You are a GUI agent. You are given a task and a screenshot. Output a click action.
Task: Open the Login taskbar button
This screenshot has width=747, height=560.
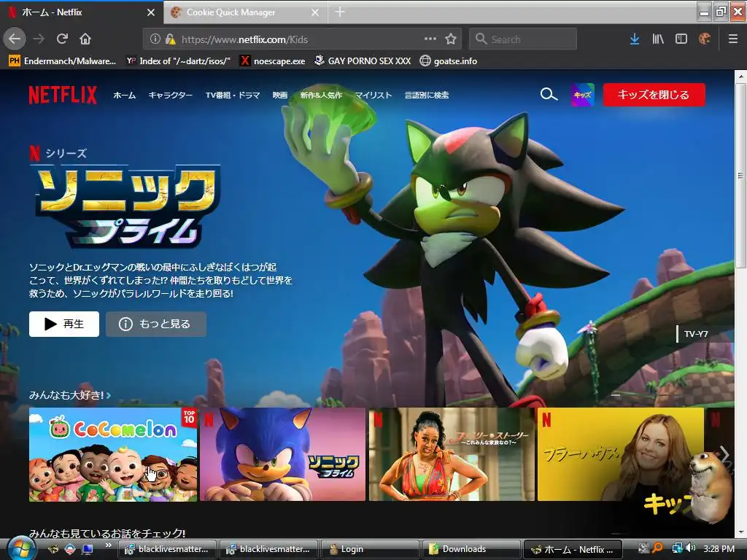tap(370, 549)
